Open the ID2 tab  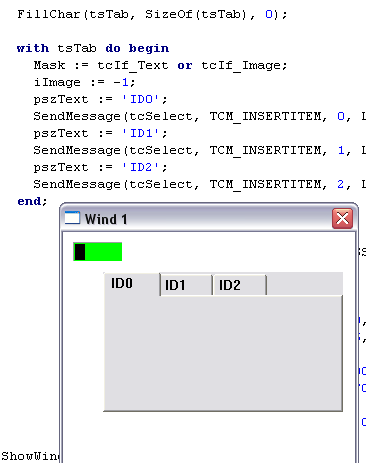(240, 285)
